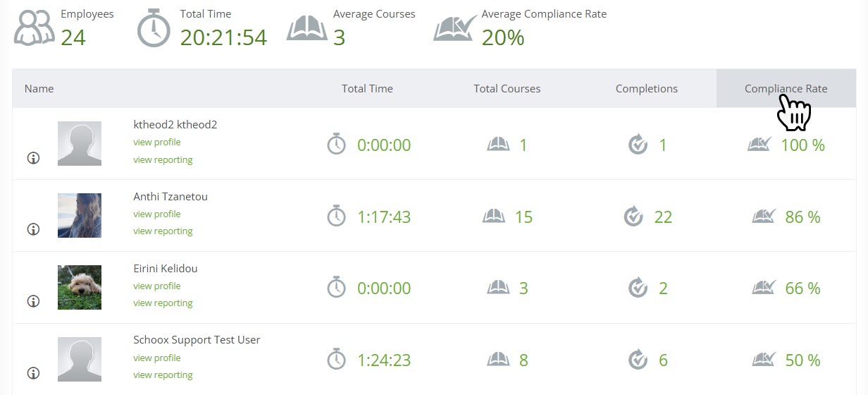Open view reporting link for ktheod2 ktheod2
Viewport: 868px width, 395px height.
click(163, 159)
